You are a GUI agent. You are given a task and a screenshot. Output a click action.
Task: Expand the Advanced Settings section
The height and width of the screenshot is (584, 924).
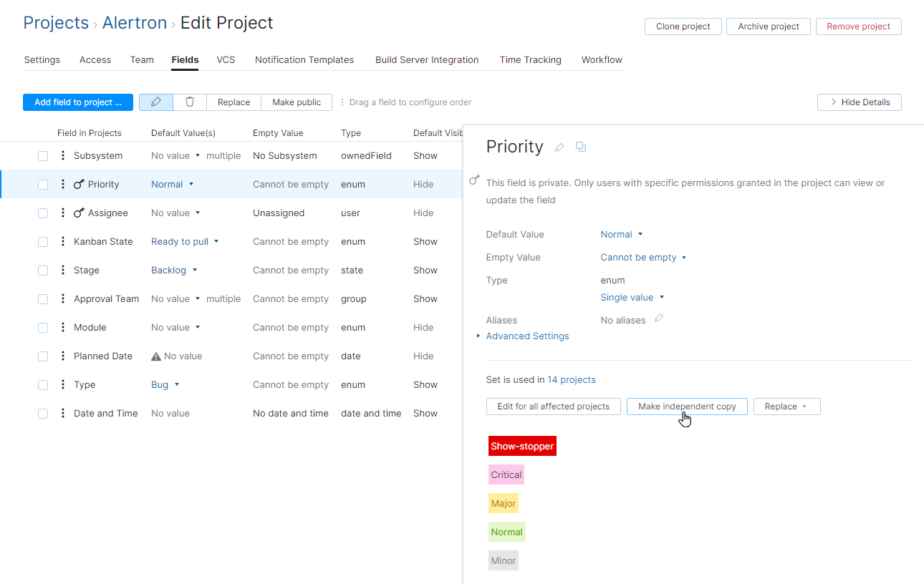(x=527, y=336)
